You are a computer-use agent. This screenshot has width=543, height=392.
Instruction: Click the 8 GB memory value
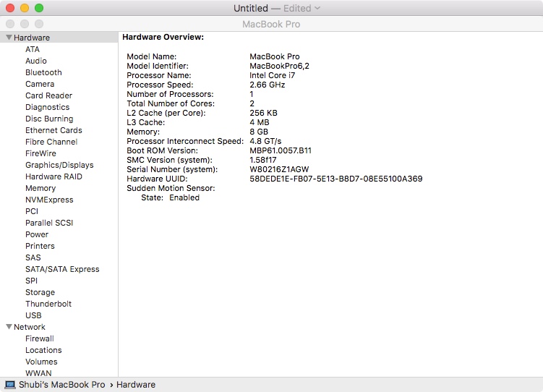259,132
